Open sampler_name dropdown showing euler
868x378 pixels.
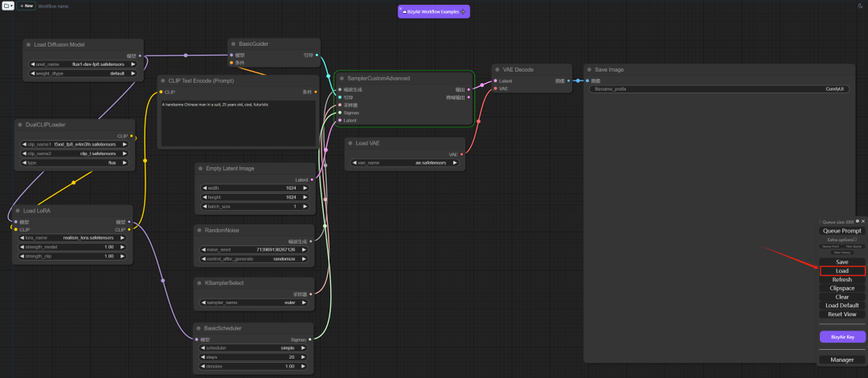coord(253,303)
